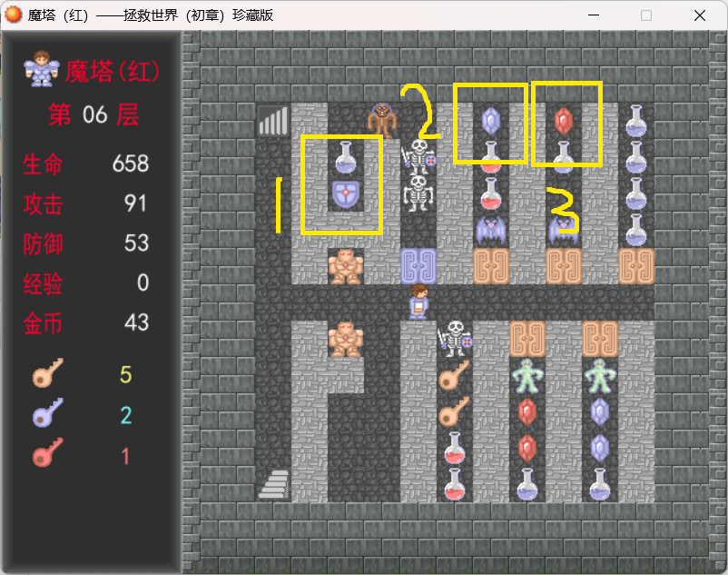Minimize the 魔塔 game window
The width and height of the screenshot is (728, 575).
tap(594, 15)
